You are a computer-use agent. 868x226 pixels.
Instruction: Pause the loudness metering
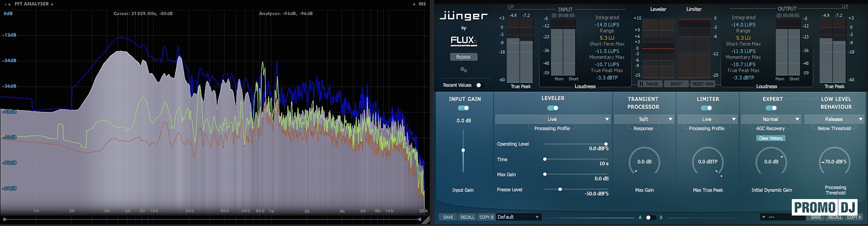coord(649,84)
